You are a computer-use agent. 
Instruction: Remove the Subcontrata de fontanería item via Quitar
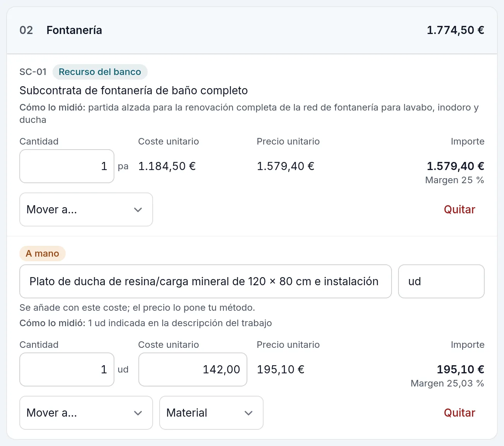459,209
